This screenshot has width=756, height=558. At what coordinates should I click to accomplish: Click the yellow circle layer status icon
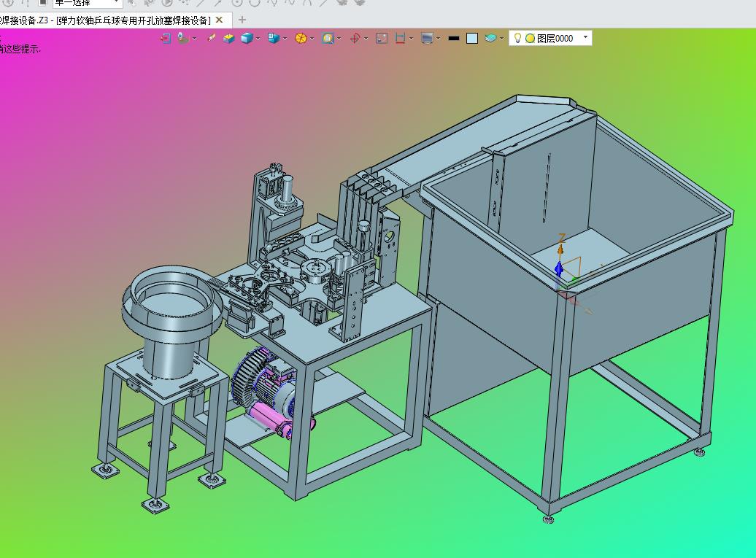530,39
